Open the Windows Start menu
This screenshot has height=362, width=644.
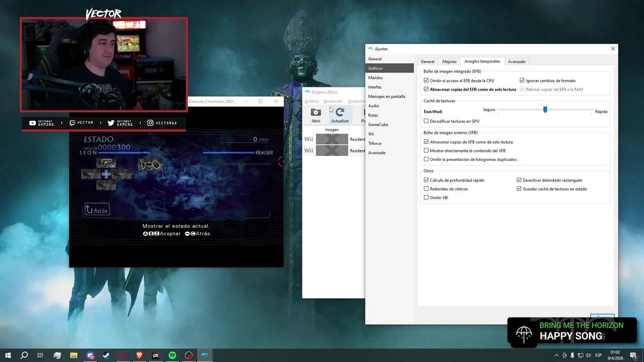pos(8,355)
